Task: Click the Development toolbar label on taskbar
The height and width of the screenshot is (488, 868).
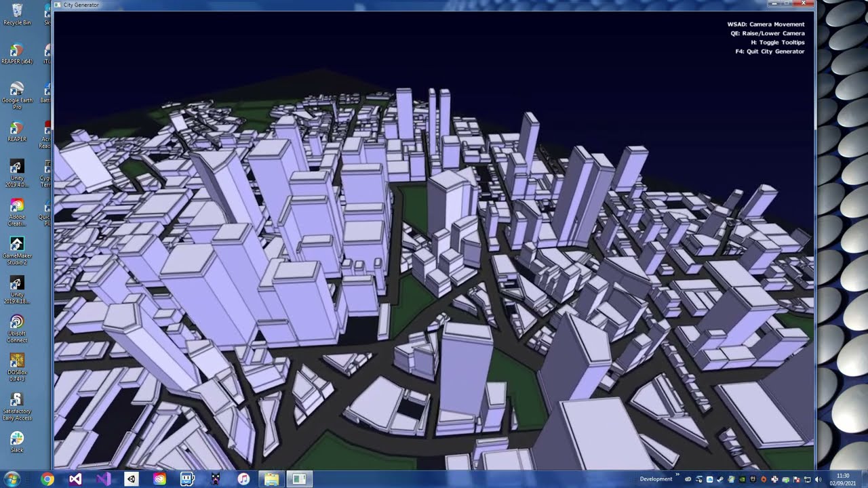Action: [x=656, y=479]
